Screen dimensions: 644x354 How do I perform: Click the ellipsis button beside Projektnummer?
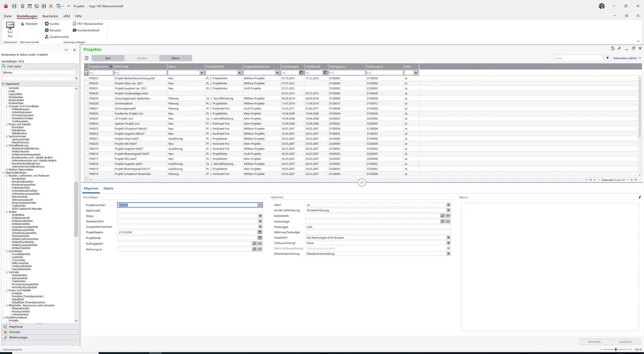click(x=260, y=205)
